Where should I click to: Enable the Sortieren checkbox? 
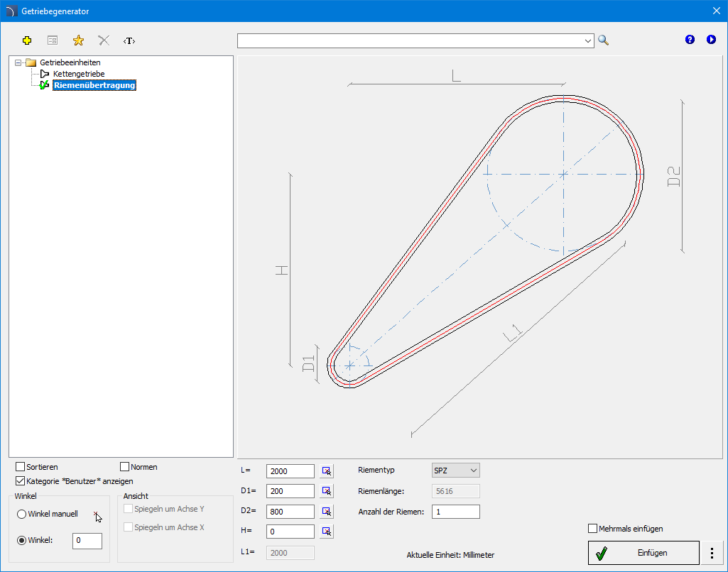tap(21, 467)
